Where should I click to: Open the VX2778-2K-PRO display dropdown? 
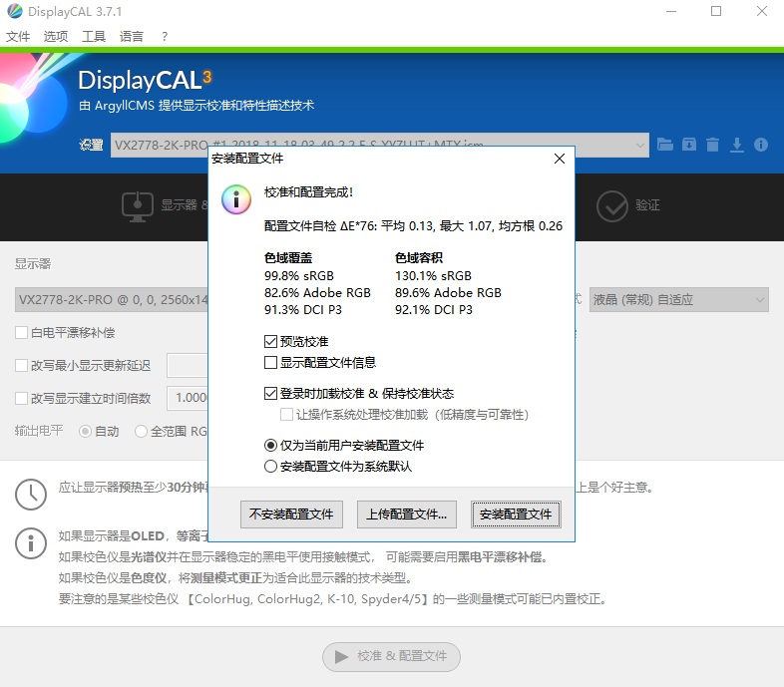pos(112,299)
